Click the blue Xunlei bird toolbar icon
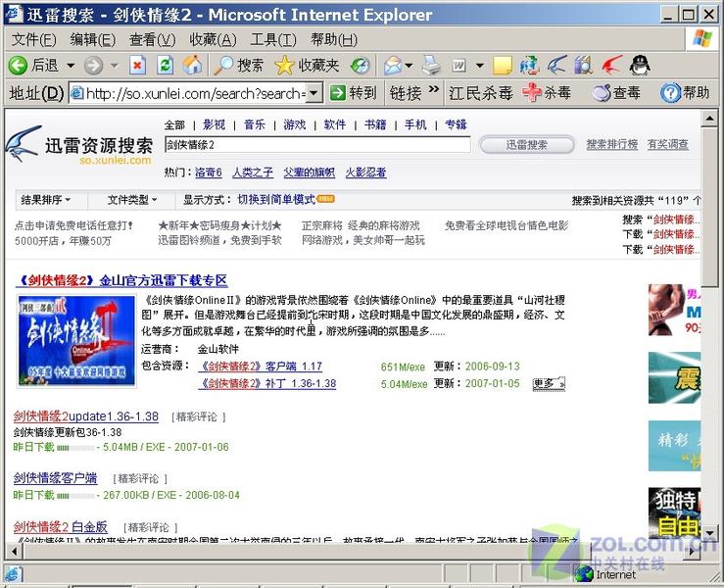This screenshot has width=724, height=588. click(557, 66)
